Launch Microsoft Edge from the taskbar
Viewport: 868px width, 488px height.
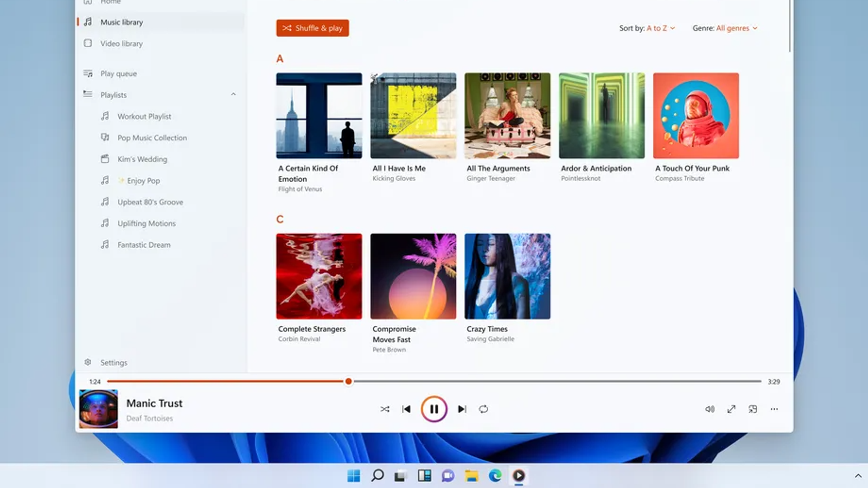(495, 476)
